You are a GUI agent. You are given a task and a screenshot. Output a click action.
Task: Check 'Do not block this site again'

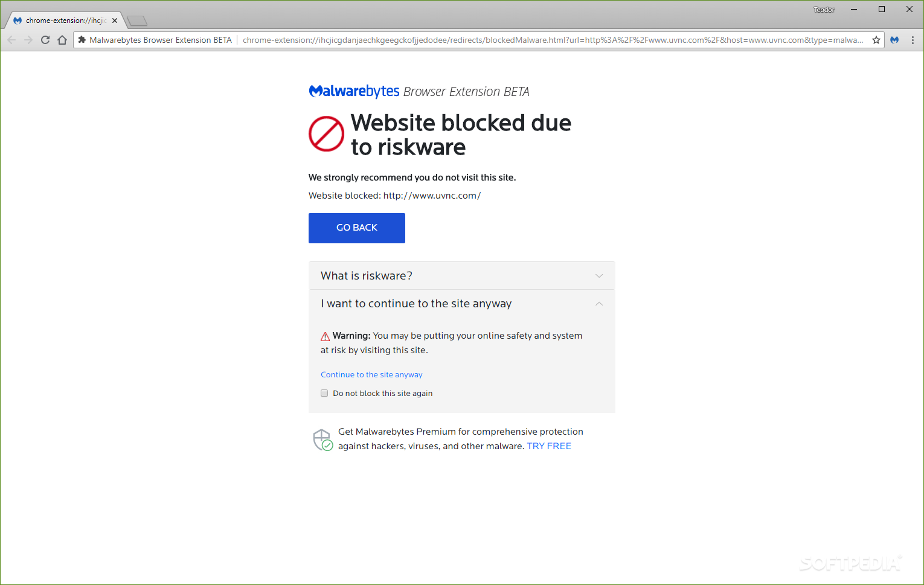click(x=324, y=393)
